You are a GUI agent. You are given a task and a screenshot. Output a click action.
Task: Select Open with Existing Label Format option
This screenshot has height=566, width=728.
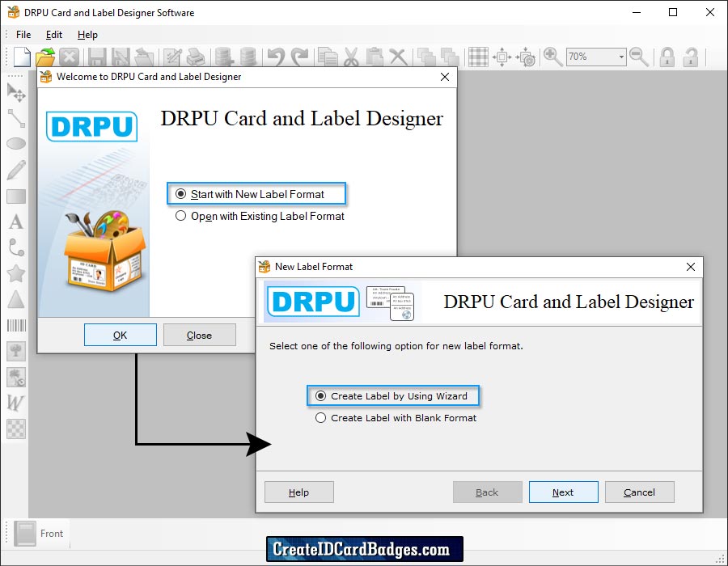coord(260,216)
